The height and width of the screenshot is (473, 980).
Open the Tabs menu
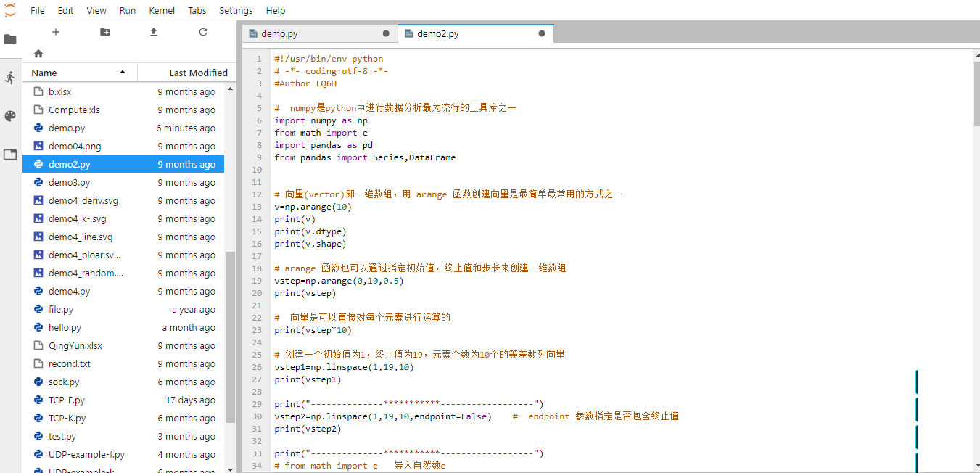[197, 10]
